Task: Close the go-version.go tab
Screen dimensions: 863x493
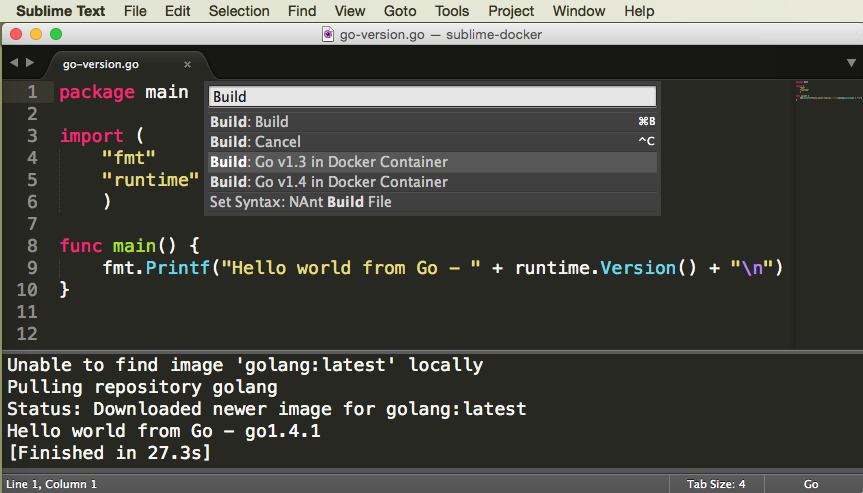Action: point(187,64)
